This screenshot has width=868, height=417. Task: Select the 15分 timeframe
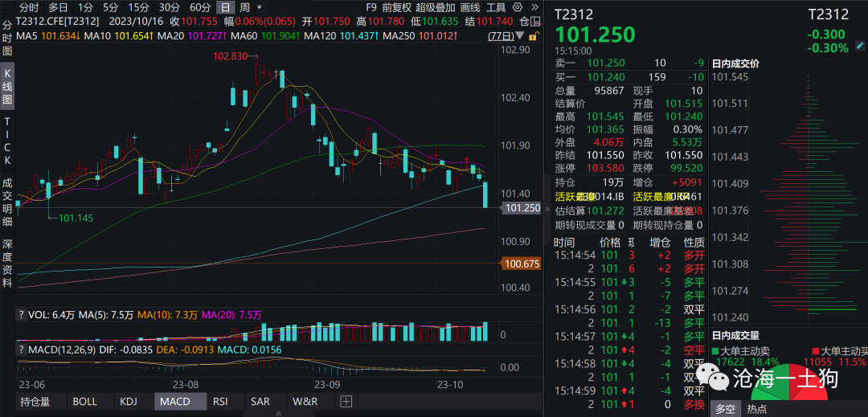[x=138, y=8]
